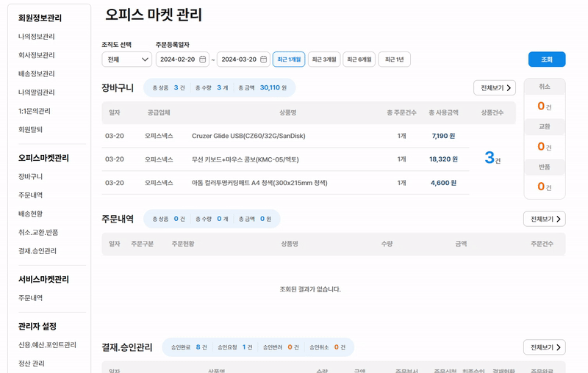Click 무선 키보드+마우스 콤보 product row
588x373 pixels.
point(245,159)
